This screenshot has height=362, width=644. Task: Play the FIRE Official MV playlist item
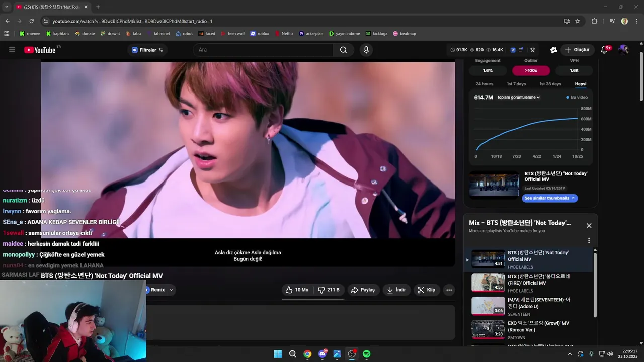point(528,283)
